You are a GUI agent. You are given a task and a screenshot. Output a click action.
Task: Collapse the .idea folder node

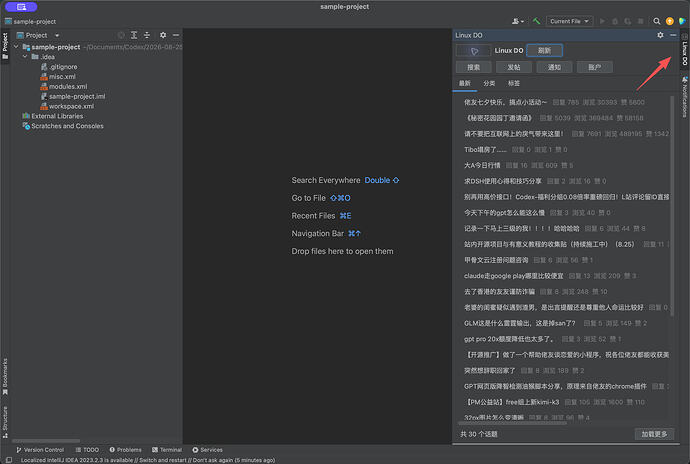[x=25, y=57]
